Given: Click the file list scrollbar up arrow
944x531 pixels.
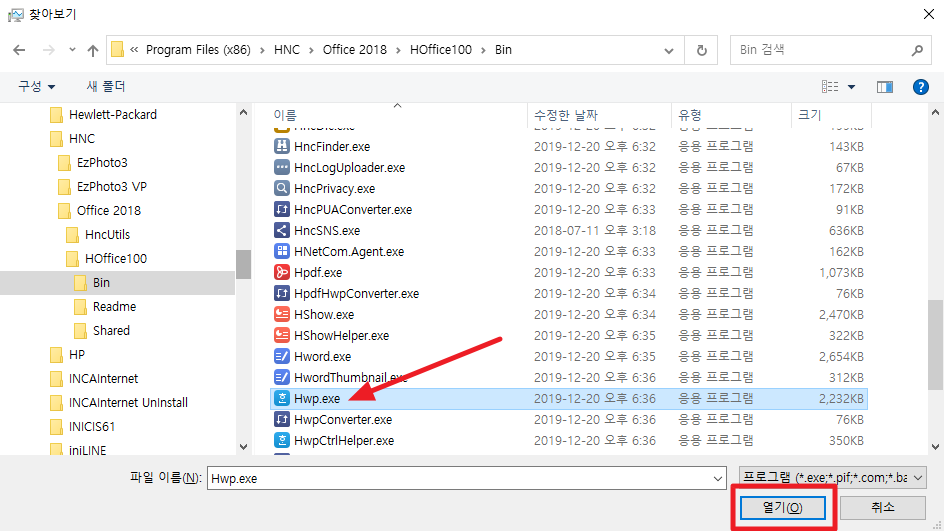Looking at the screenshot, I should point(935,112).
